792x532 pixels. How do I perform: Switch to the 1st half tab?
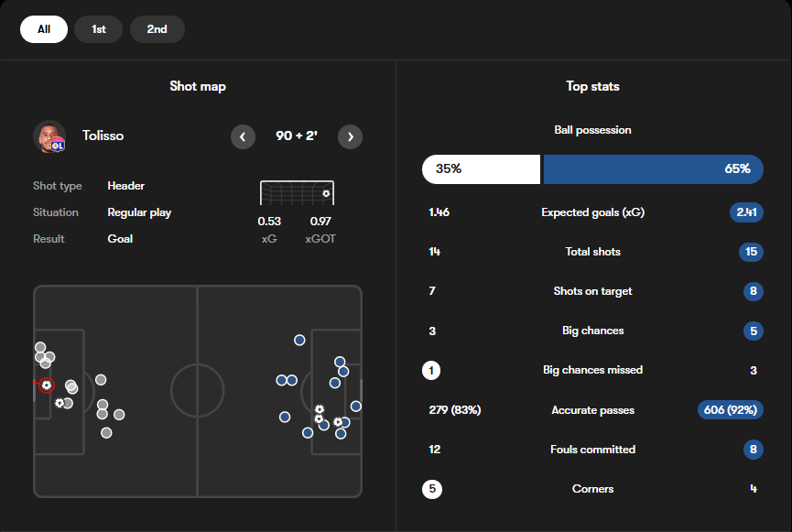click(x=99, y=29)
